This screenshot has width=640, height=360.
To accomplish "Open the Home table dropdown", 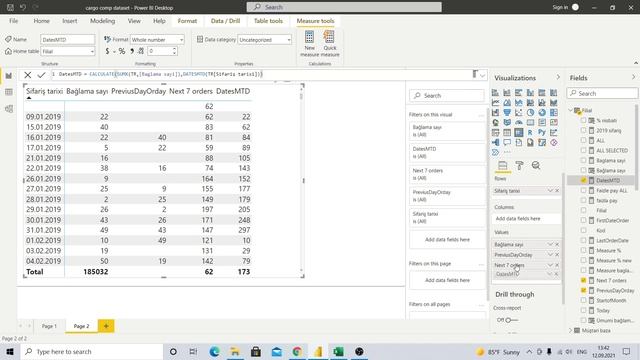I will [x=68, y=51].
